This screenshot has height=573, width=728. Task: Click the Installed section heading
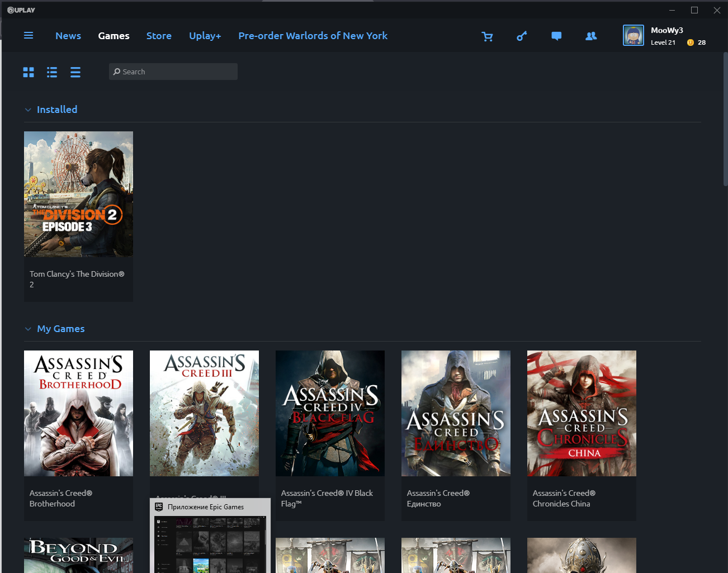click(x=57, y=110)
